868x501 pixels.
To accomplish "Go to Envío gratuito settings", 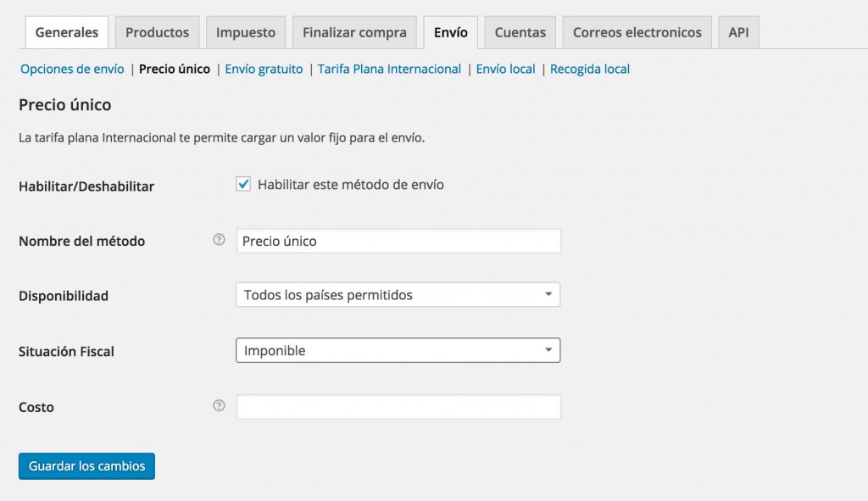I will coord(264,70).
